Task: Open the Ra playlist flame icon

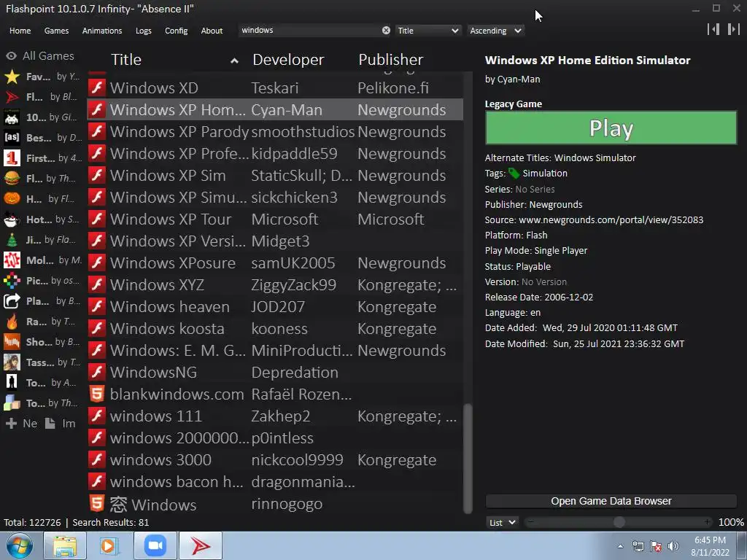Action: (x=12, y=322)
